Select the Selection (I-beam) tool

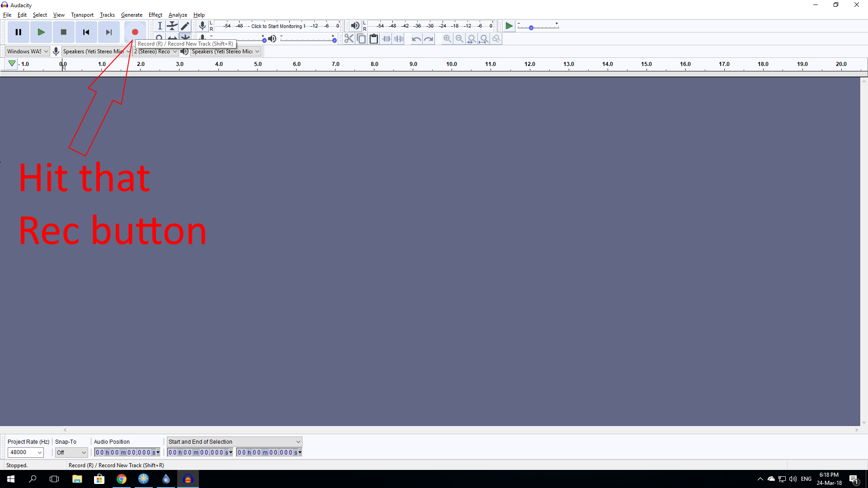[160, 26]
